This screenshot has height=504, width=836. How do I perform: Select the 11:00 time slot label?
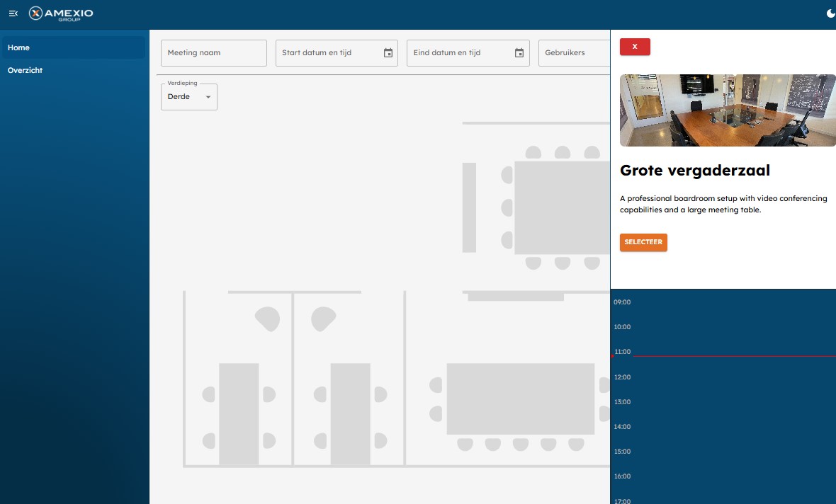pyautogui.click(x=622, y=352)
